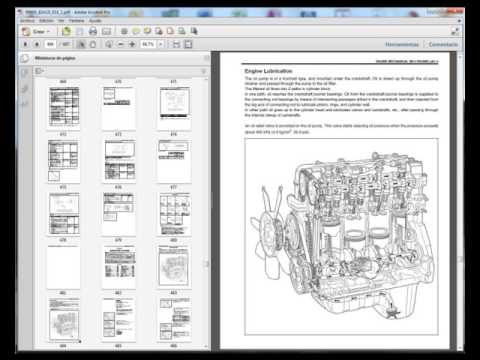
Task: Select page 477 thumbnail
Action: [174, 214]
